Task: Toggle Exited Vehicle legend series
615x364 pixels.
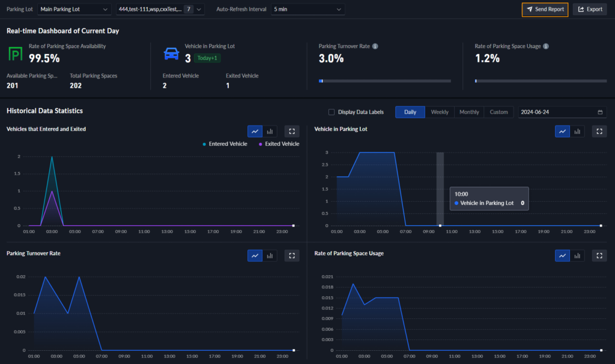Action: [x=279, y=144]
